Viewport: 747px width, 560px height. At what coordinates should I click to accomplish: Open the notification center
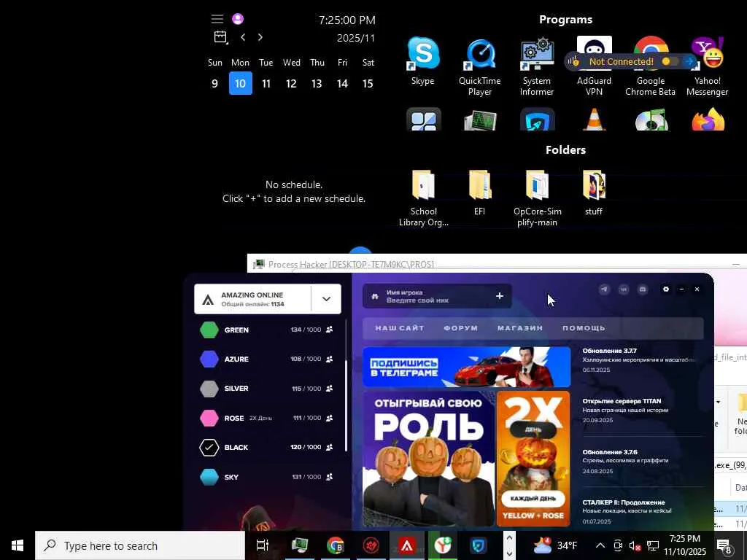coord(724,545)
